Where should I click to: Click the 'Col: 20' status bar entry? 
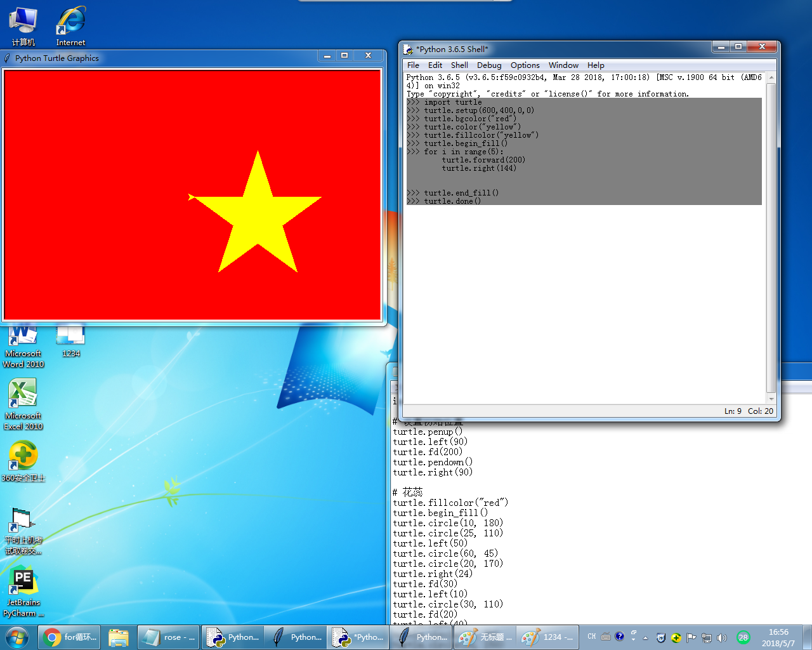coord(761,411)
